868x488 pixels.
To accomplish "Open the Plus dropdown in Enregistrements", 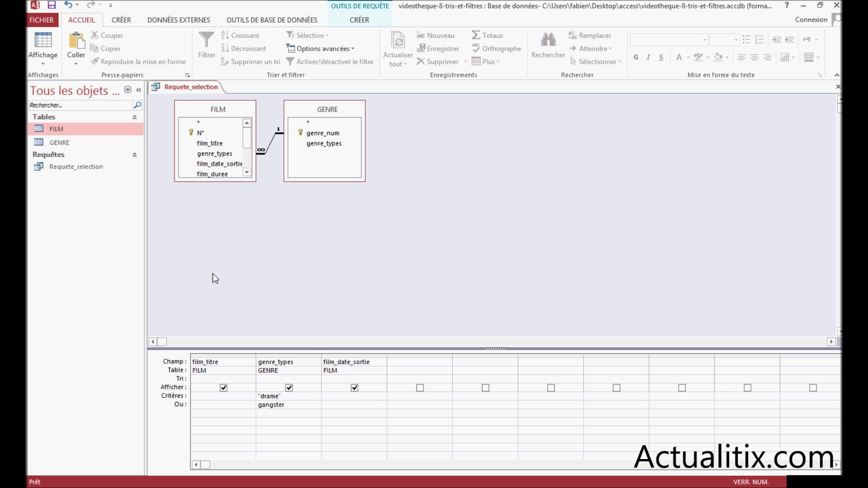I will pyautogui.click(x=486, y=61).
